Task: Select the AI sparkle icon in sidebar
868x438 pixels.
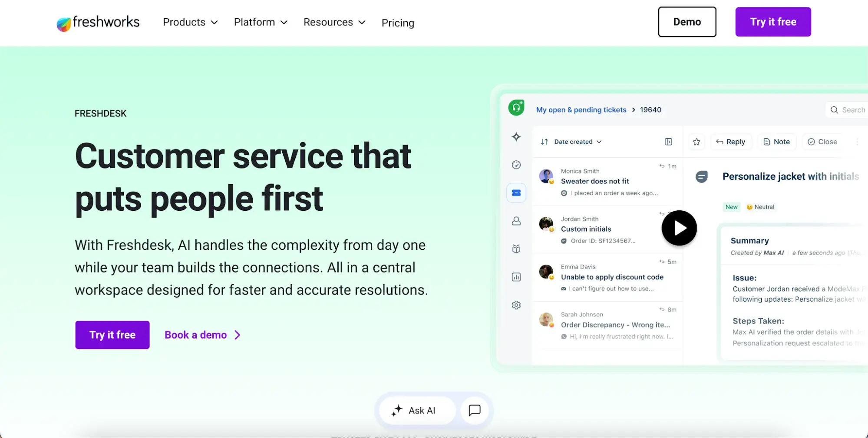Action: pos(516,137)
